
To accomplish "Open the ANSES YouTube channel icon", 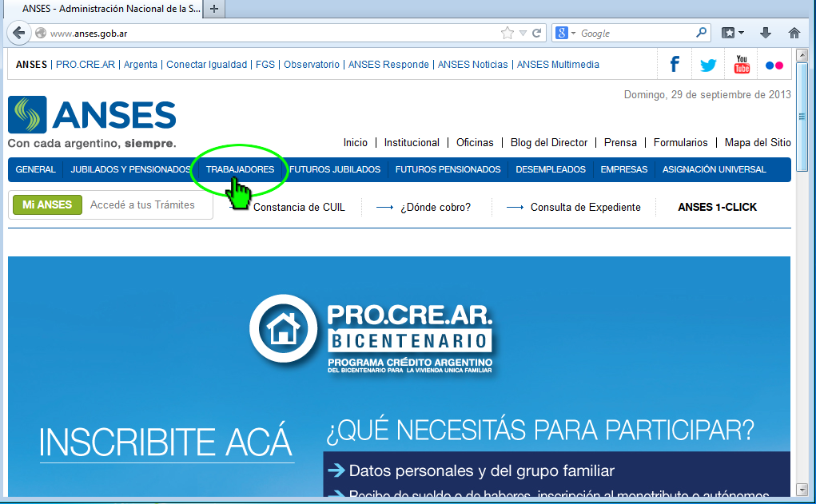I will (741, 64).
